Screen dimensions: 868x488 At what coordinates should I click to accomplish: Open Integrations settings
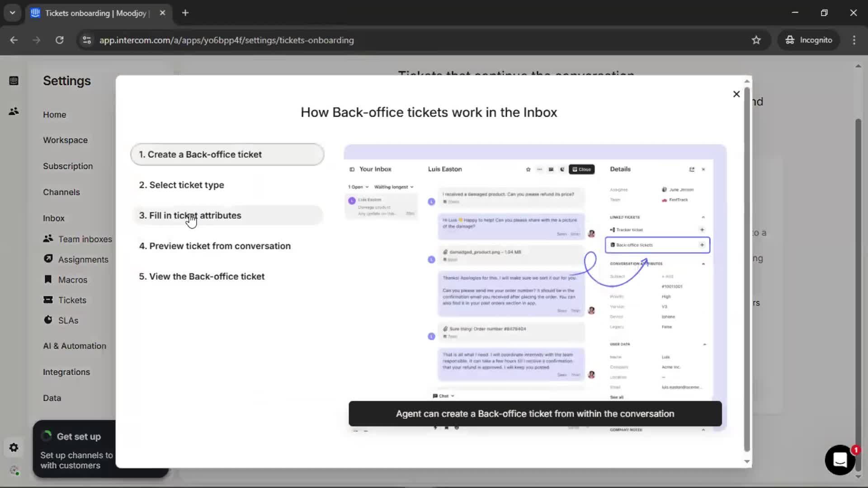[x=66, y=372]
